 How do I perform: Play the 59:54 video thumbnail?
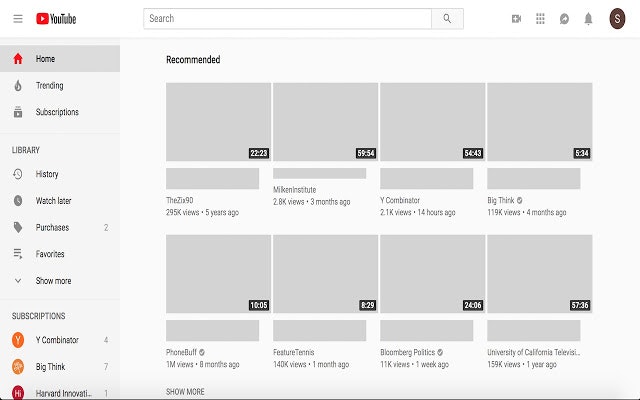pos(325,122)
